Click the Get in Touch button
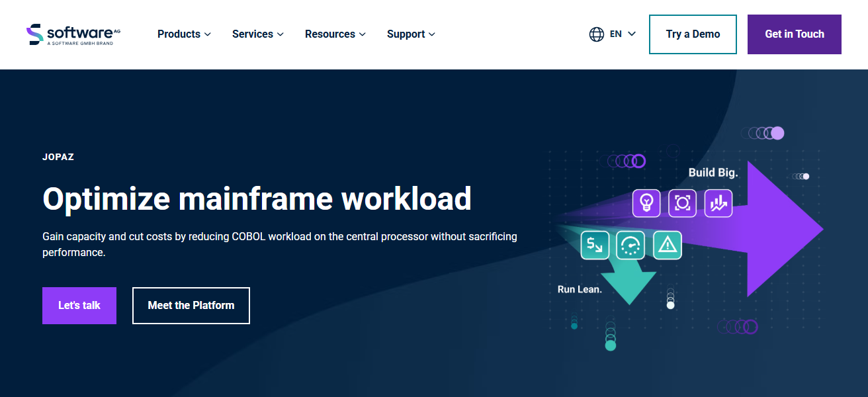The image size is (868, 397). pyautogui.click(x=794, y=34)
